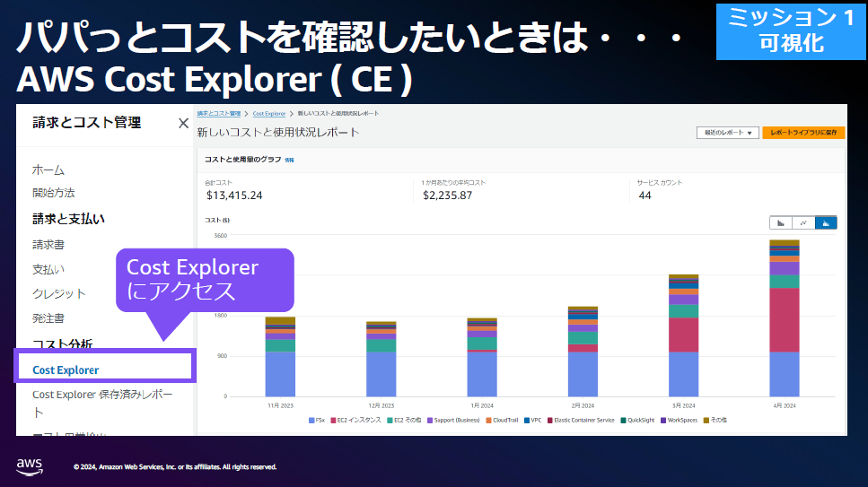Click the 3月 2024 bar in the chart
The height and width of the screenshot is (487, 868).
684,335
